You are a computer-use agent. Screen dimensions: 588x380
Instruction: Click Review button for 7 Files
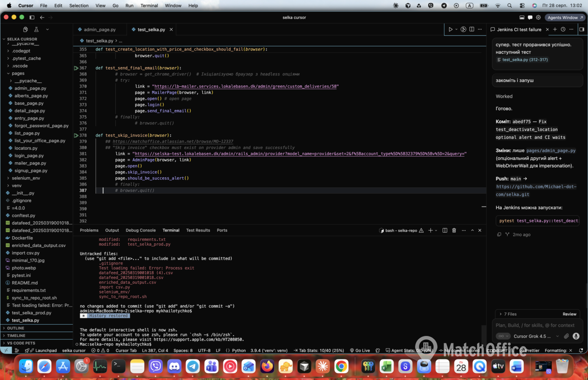click(569, 314)
